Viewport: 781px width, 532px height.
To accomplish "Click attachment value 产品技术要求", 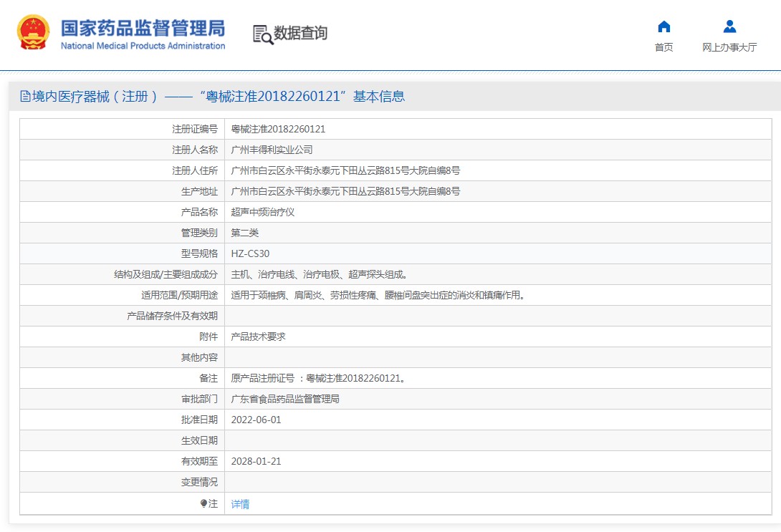I will [x=259, y=337].
